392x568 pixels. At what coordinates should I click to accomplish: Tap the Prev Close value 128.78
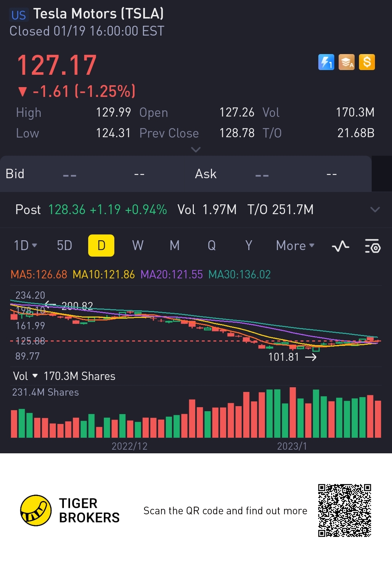(x=237, y=133)
